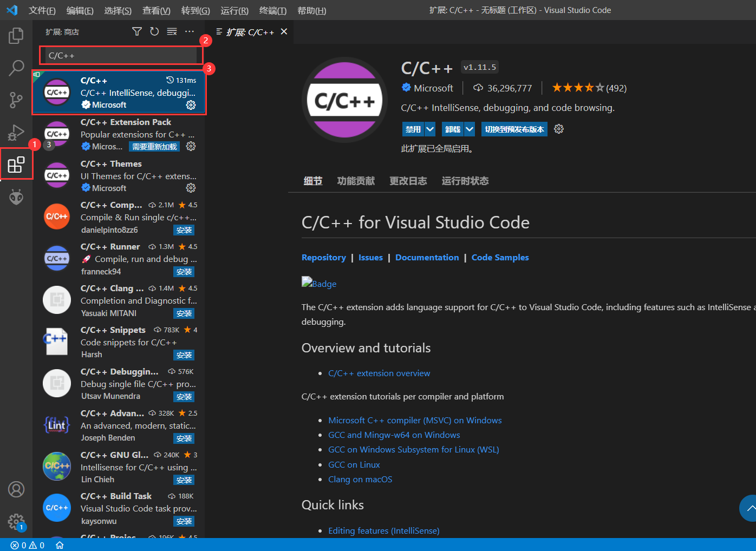
Task: Close the 扩展: C/C++ editor tab
Action: click(x=284, y=31)
